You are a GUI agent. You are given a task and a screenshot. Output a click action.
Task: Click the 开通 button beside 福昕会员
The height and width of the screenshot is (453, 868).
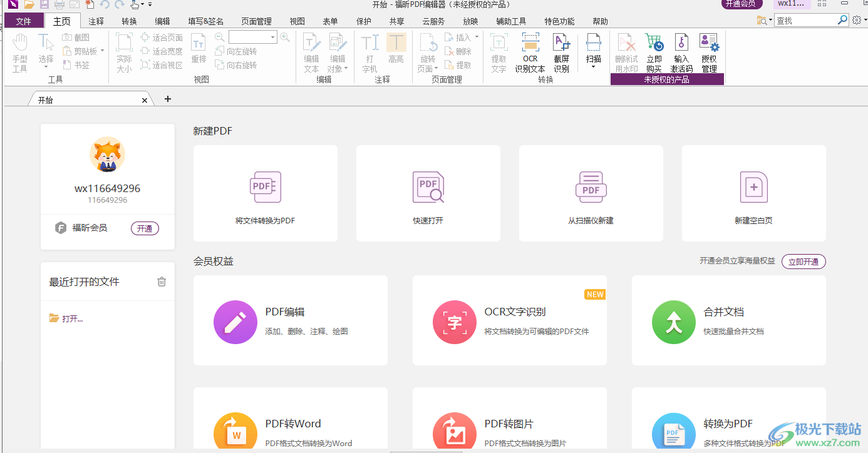[x=145, y=228]
